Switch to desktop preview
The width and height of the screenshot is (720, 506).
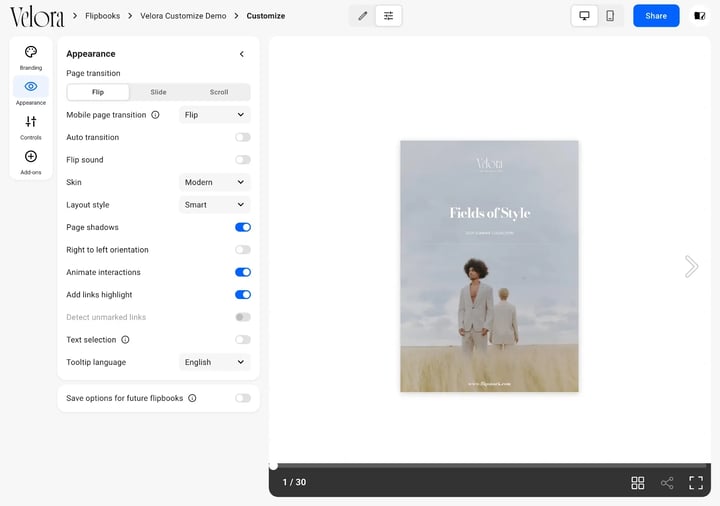(584, 16)
